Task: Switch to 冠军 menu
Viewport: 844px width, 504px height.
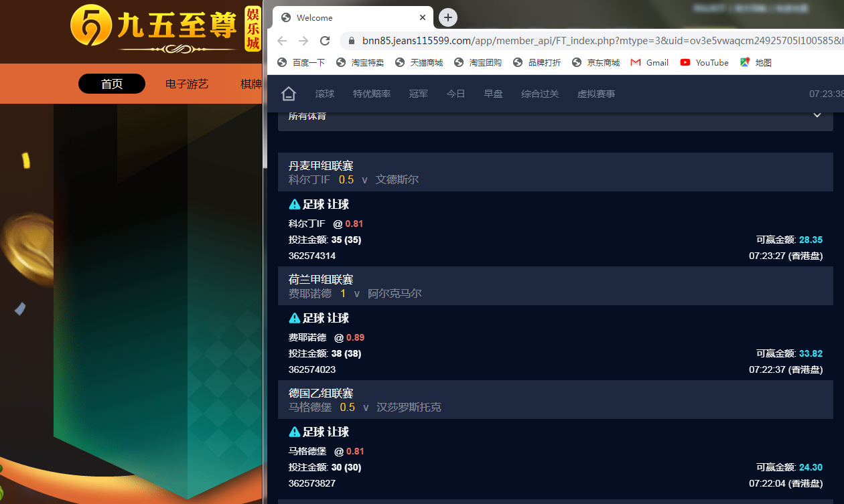Action: point(419,94)
